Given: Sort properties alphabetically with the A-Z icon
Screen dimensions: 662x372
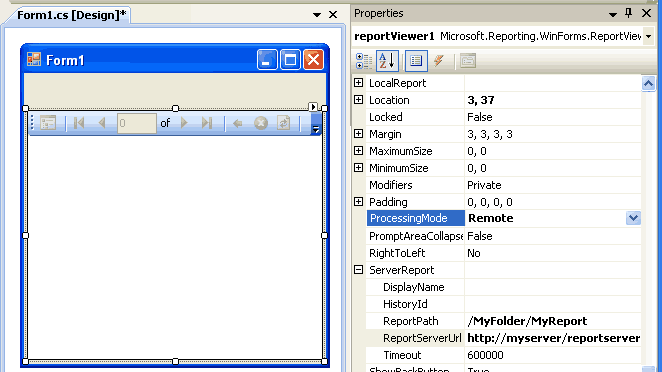Looking at the screenshot, I should tap(387, 61).
